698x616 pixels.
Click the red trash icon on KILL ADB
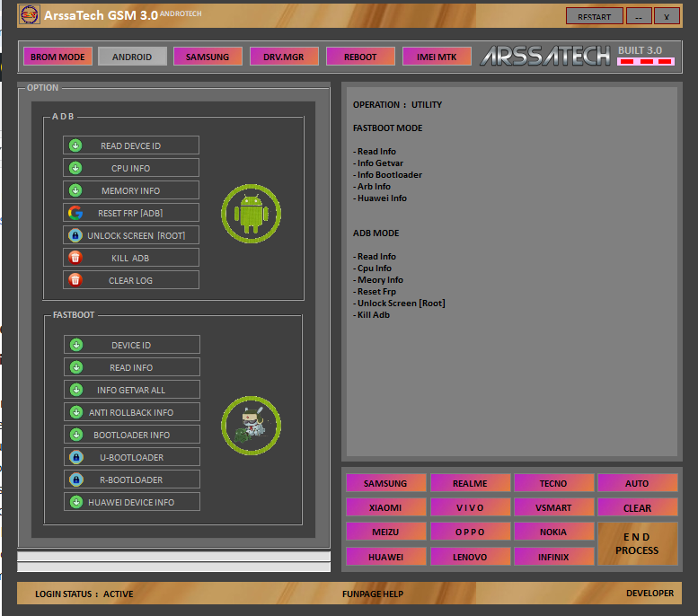coord(75,258)
